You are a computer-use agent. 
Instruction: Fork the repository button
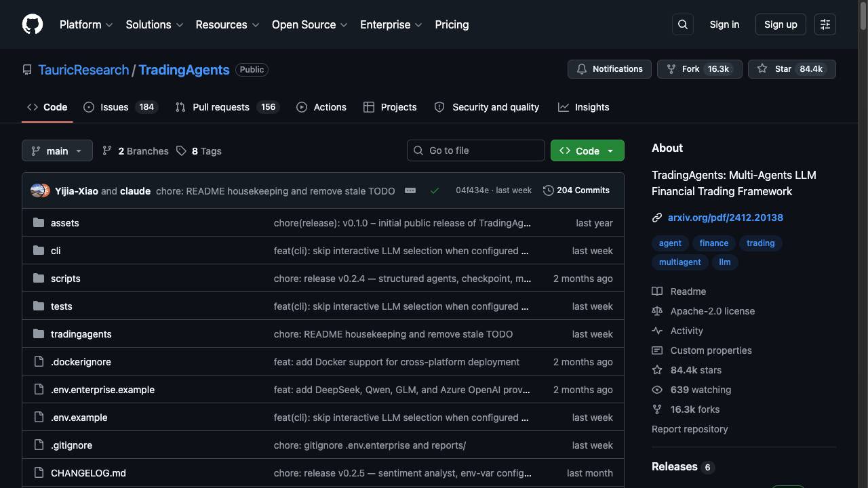point(700,69)
